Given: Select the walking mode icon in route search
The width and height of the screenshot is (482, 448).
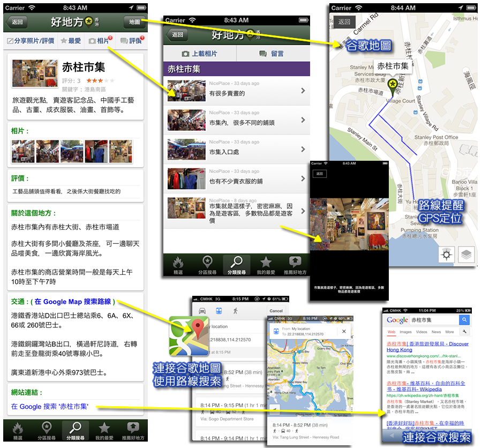Looking at the screenshot, I should click(235, 311).
